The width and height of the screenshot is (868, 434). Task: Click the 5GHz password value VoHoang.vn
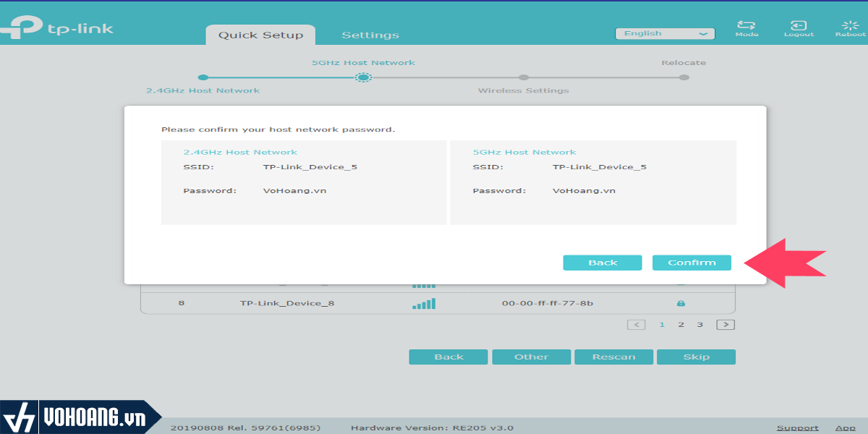click(x=584, y=191)
